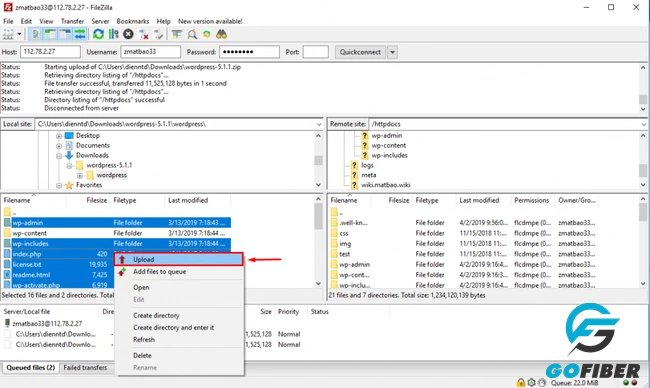Toggle local directory tree display
The width and height of the screenshot is (650, 388).
50,34
